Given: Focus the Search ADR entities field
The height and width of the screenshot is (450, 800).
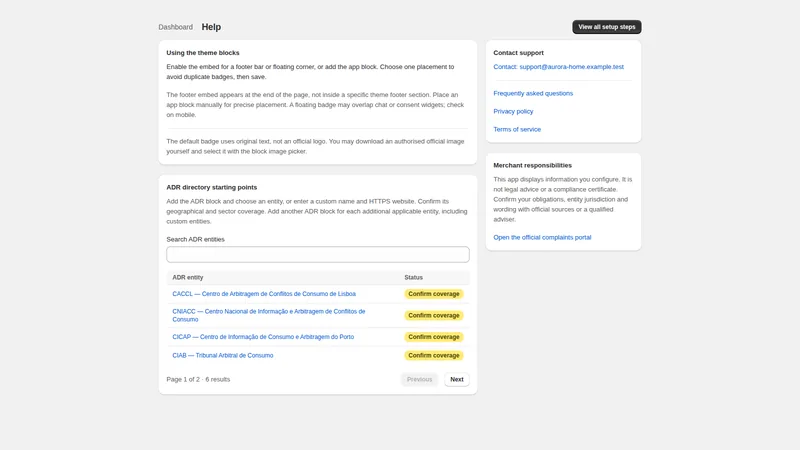Looking at the screenshot, I should pos(318,255).
